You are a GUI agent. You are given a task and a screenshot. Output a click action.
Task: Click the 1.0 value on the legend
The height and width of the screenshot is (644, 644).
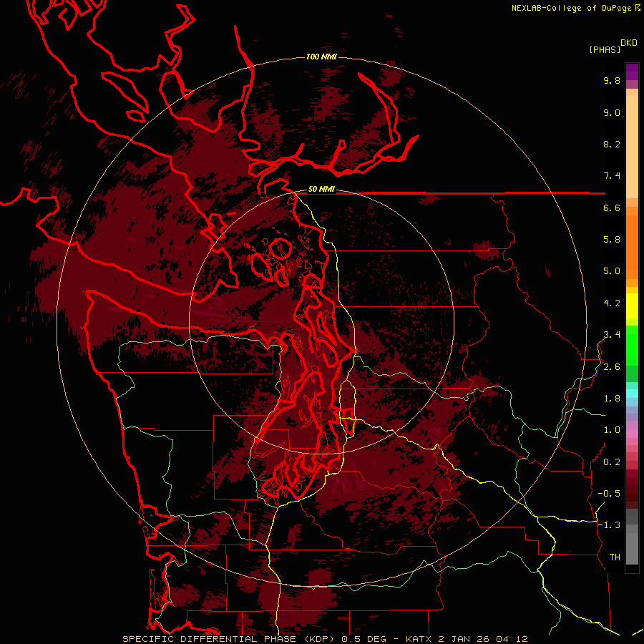pos(612,430)
